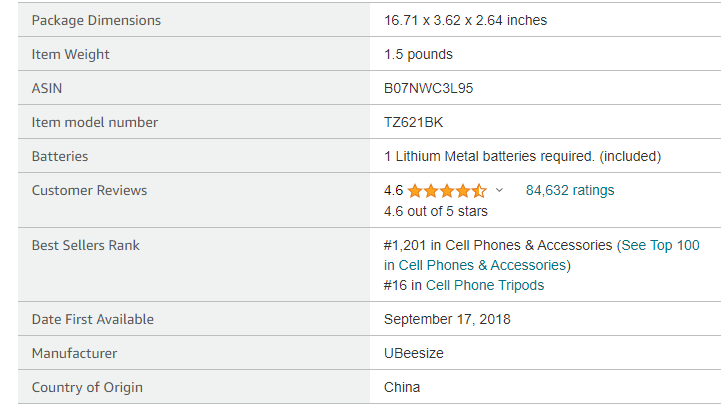
Task: Expand the rating breakdown chevron
Action: pos(499,190)
